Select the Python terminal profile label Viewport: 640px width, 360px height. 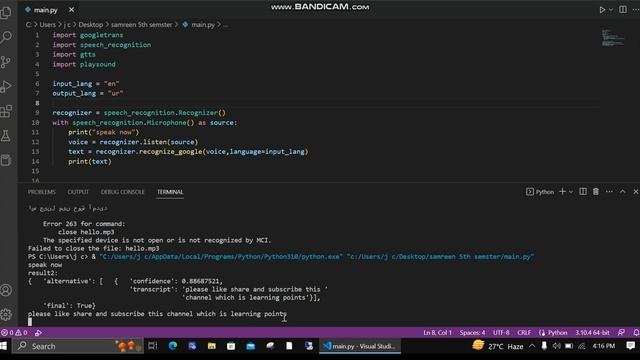tap(540, 192)
